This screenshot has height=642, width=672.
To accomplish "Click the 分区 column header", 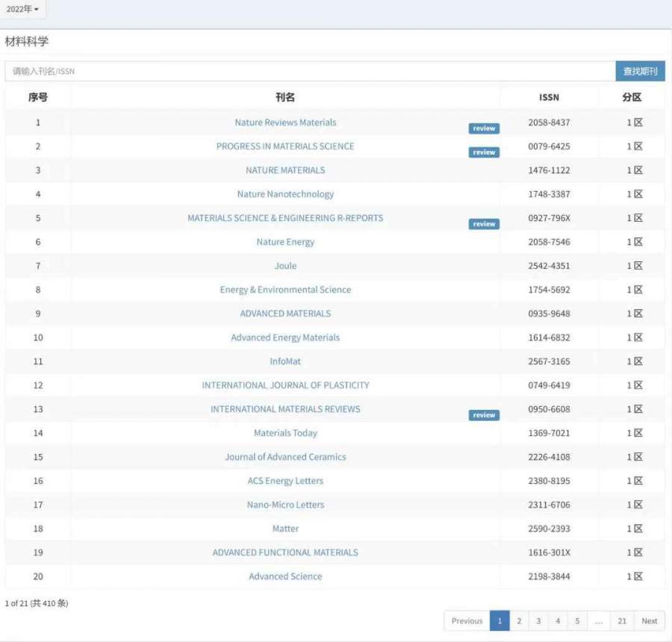I will pyautogui.click(x=632, y=97).
